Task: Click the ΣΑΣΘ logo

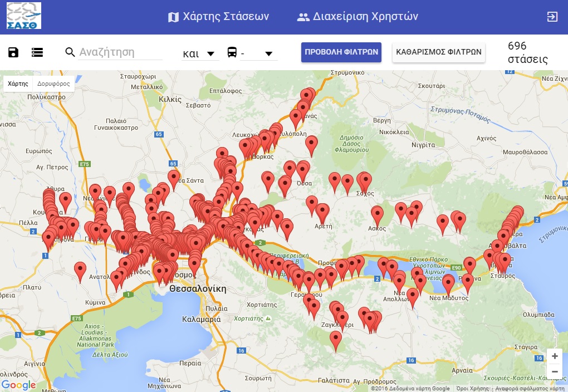Action: click(24, 16)
